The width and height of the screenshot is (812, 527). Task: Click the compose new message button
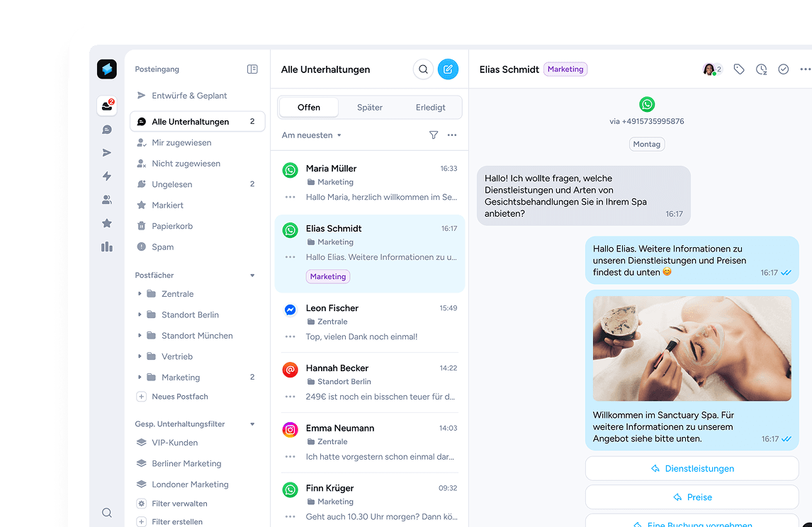point(448,69)
